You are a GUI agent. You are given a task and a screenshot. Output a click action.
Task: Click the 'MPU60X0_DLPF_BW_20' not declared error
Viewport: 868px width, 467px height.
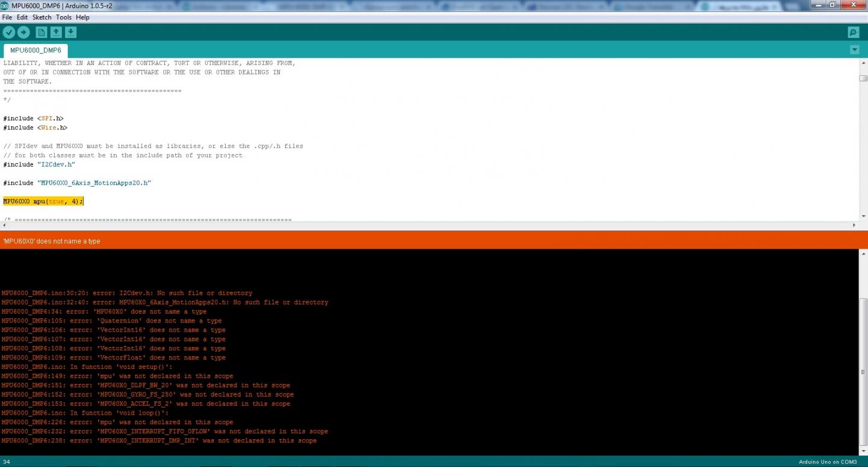pyautogui.click(x=146, y=385)
